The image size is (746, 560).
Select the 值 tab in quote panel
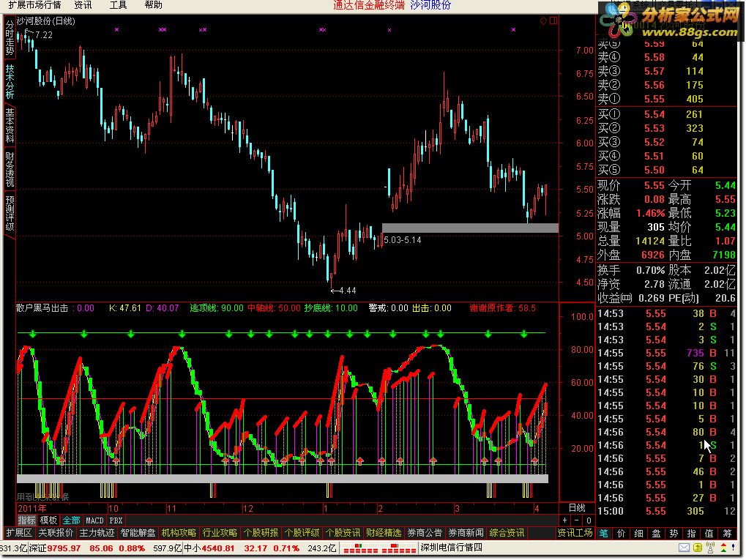click(709, 534)
